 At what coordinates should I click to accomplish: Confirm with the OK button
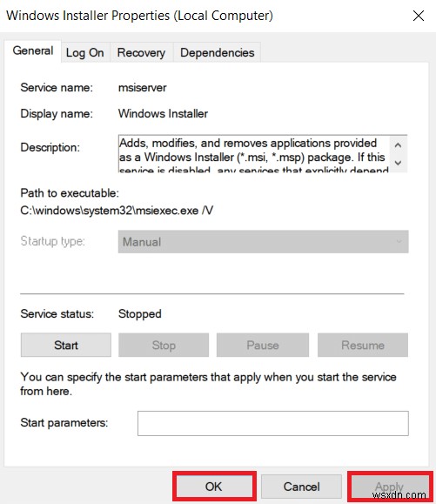214,487
